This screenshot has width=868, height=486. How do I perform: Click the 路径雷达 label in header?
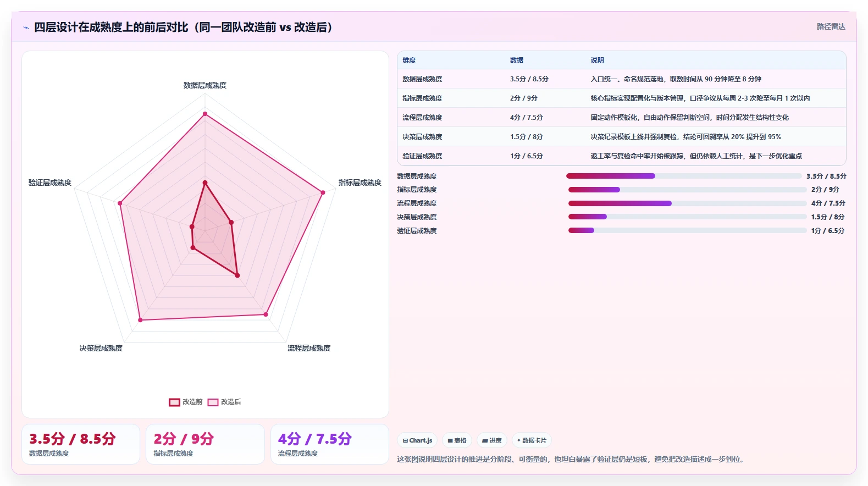[x=831, y=26]
